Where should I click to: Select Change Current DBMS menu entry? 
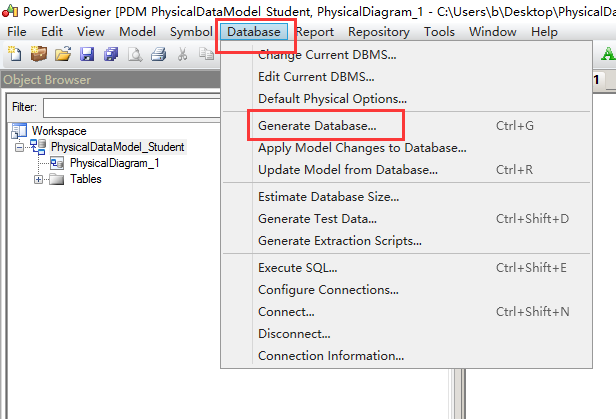click(326, 55)
